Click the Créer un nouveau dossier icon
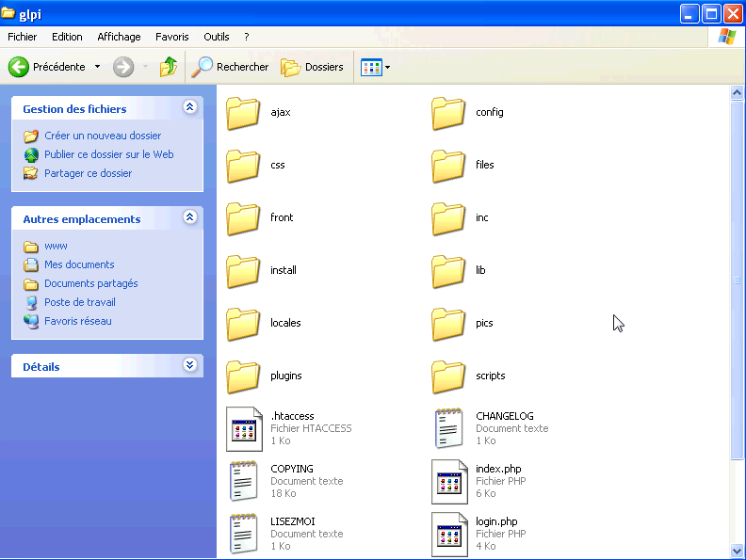The height and width of the screenshot is (560, 746). [x=31, y=136]
